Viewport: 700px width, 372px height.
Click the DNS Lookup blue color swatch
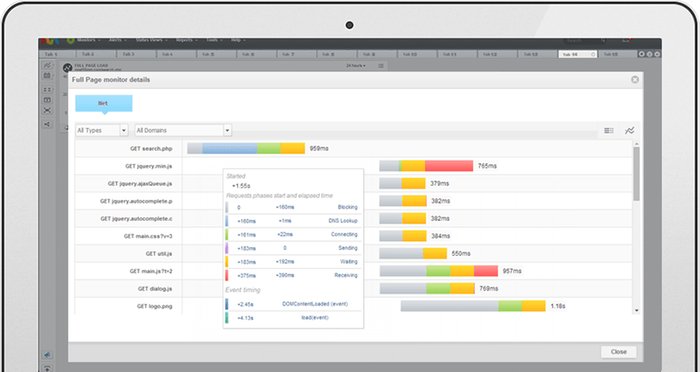tap(227, 221)
